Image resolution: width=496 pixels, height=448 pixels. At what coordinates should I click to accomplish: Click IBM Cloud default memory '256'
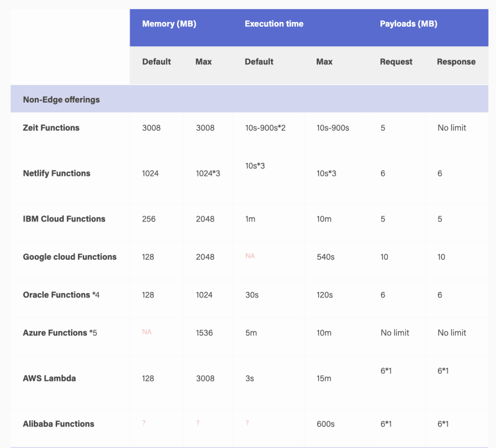tap(149, 219)
